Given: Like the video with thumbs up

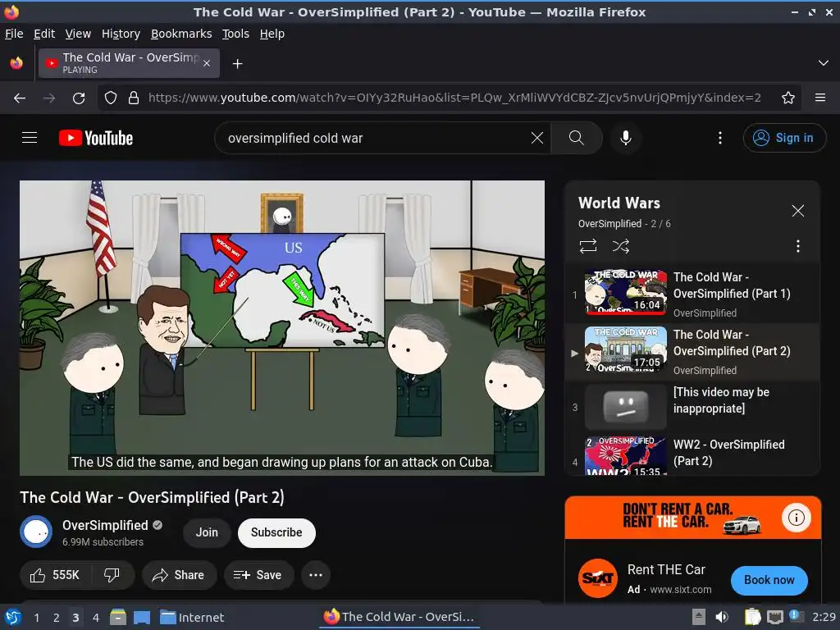Looking at the screenshot, I should coord(55,575).
